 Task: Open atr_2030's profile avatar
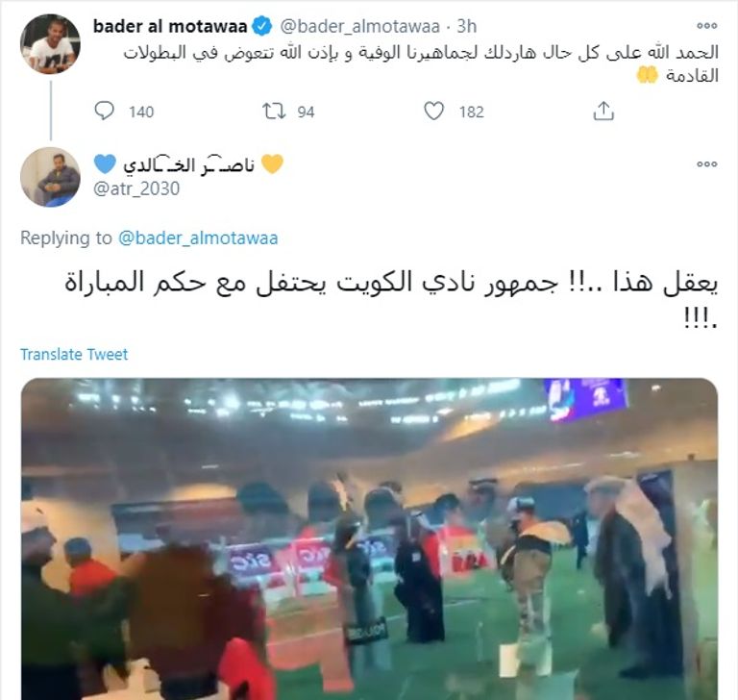(50, 177)
